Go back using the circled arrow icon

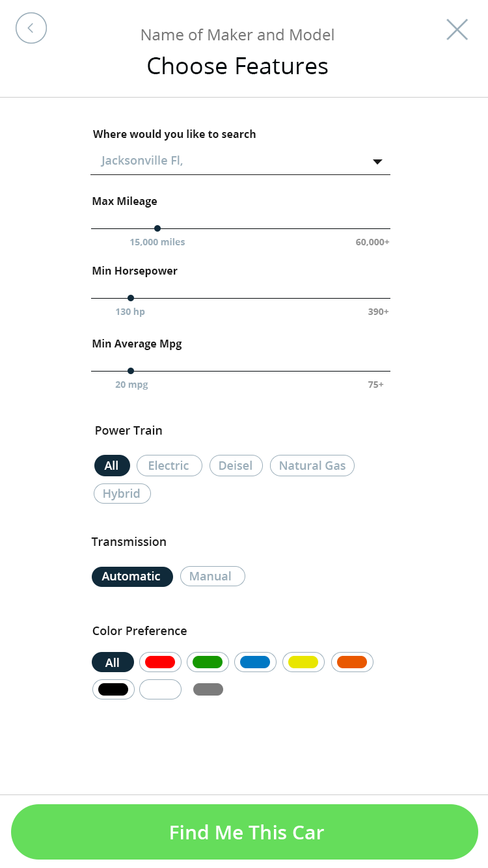31,29
